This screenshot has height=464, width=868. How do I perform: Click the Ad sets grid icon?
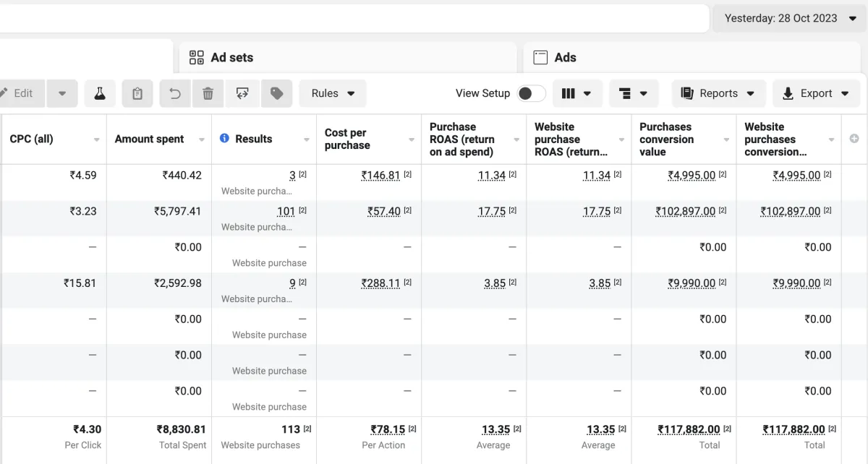196,57
